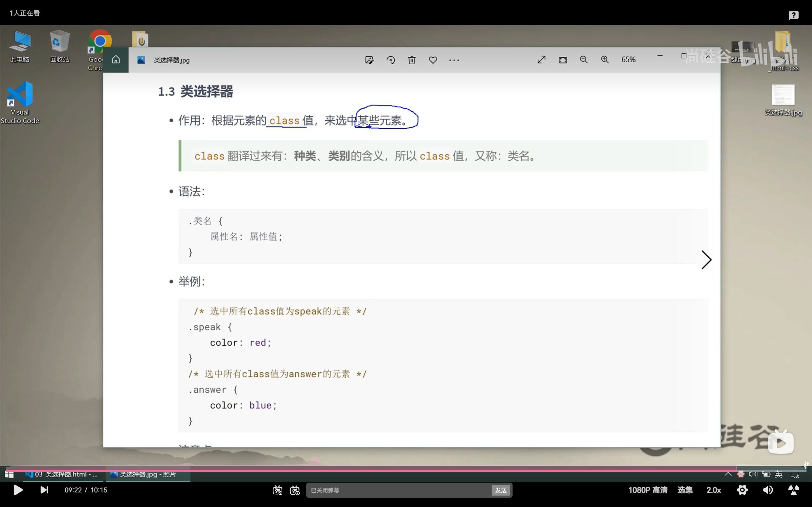This screenshot has height=507, width=812.
Task: Open the more options menu in Photos
Action: [454, 60]
